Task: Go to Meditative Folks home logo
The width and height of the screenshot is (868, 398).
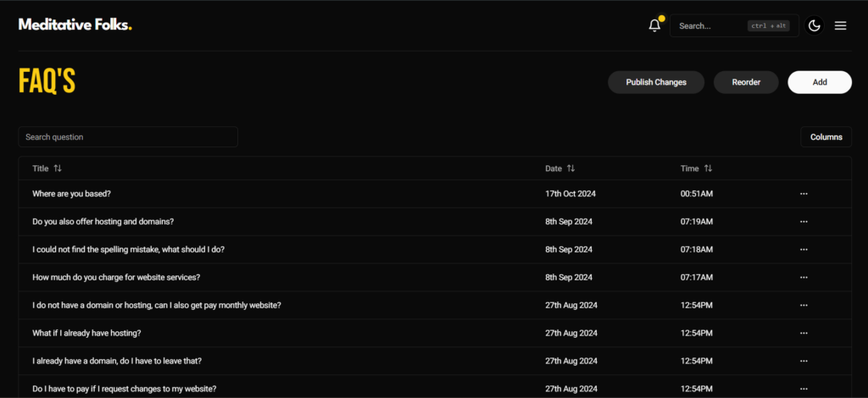Action: click(x=75, y=25)
